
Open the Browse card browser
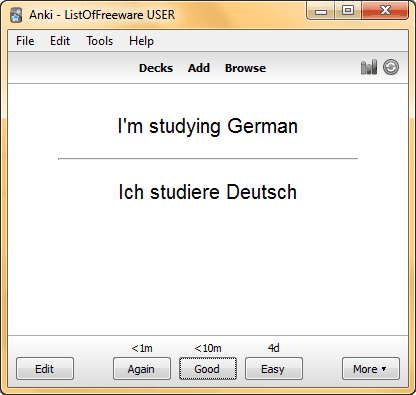point(245,68)
